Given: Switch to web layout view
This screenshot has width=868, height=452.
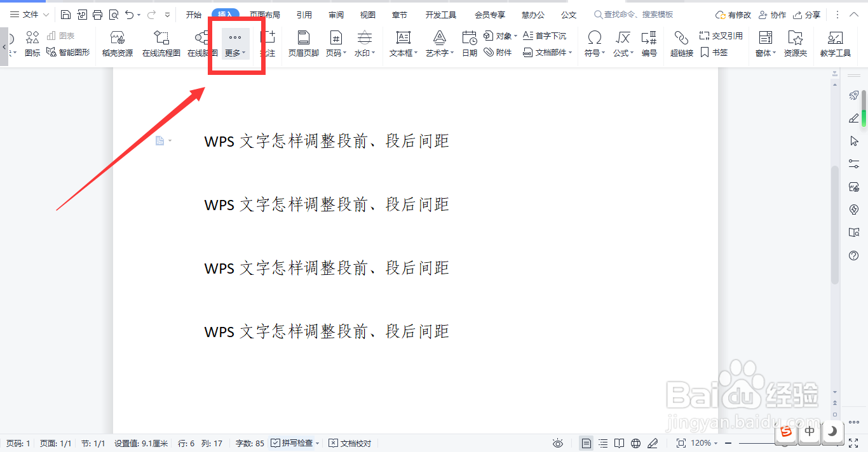Looking at the screenshot, I should [x=636, y=443].
